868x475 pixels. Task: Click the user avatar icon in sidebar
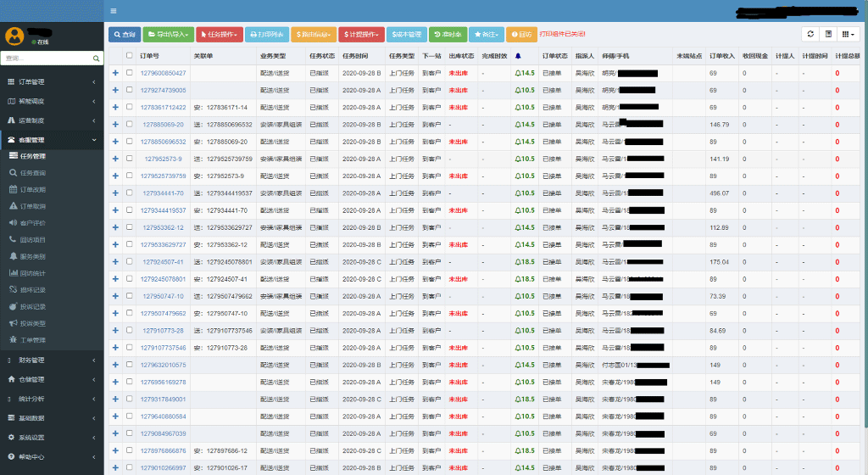(14, 36)
